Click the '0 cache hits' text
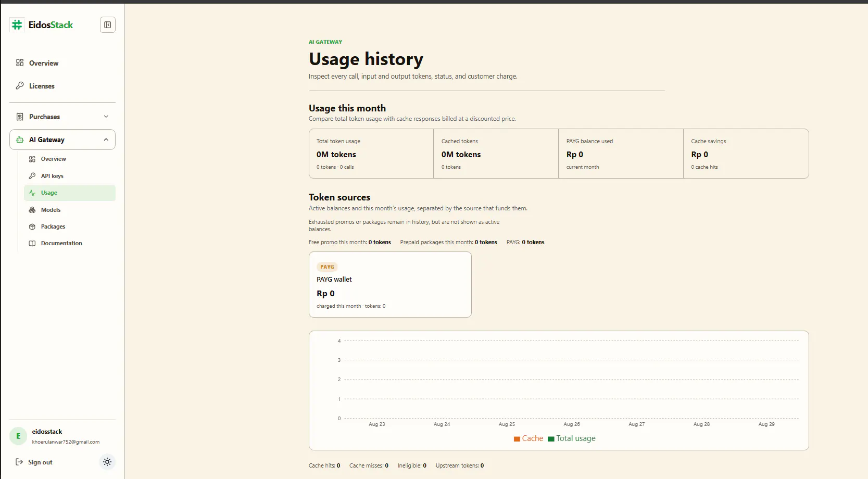Screen dimensions: 868x479 (705, 167)
